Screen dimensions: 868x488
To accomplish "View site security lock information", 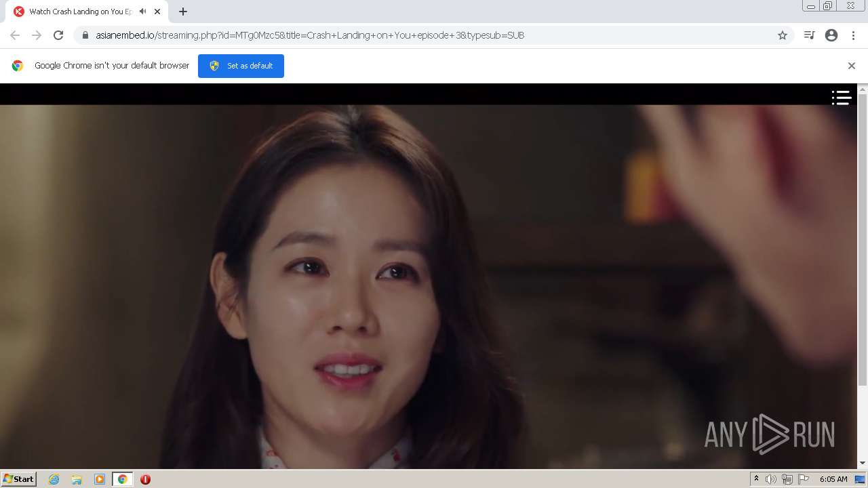I will tap(85, 35).
